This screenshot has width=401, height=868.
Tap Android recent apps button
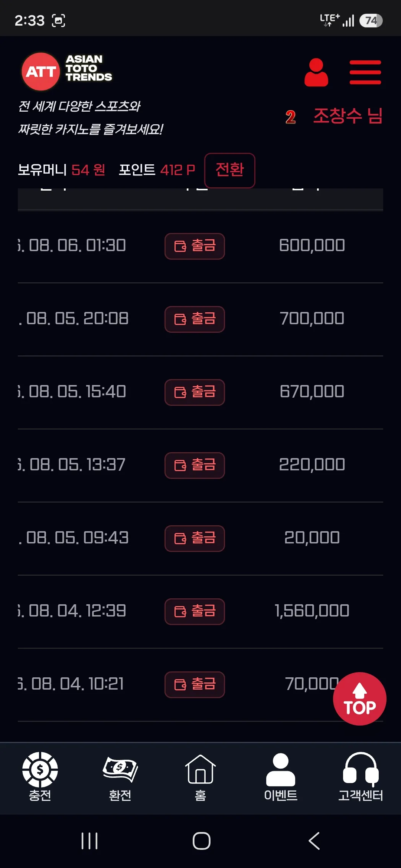point(89,841)
